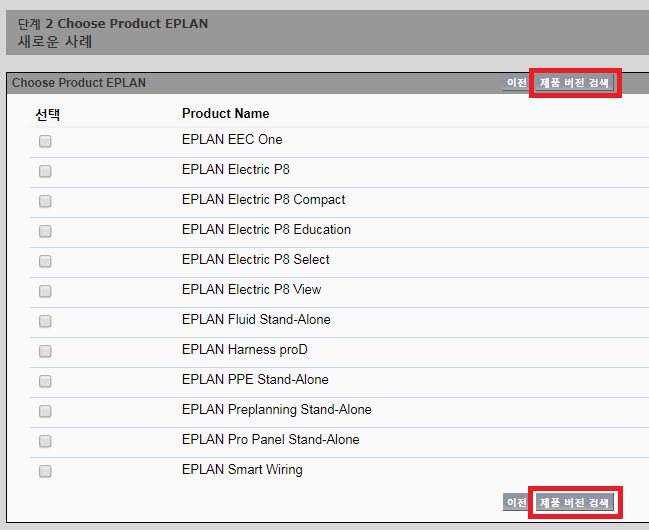Click the EPLAN PPE Stand-Alone text
This screenshot has height=530, width=649.
(255, 379)
